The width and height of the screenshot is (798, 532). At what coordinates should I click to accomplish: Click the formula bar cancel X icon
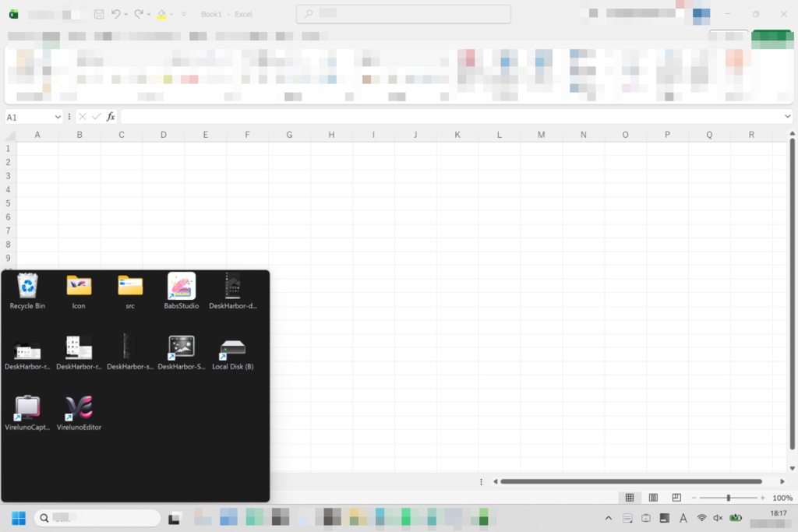[x=83, y=117]
